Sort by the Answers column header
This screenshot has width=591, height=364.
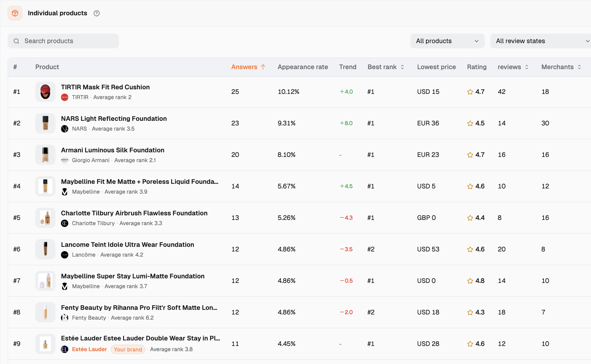point(244,67)
